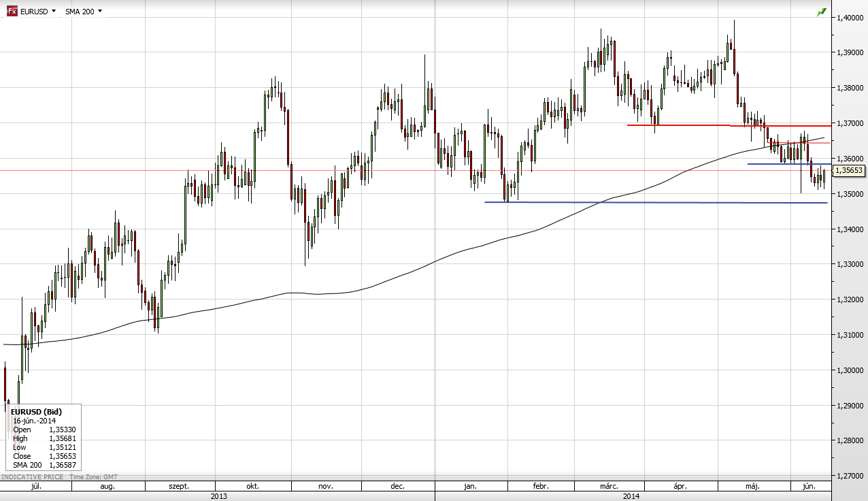The height and width of the screenshot is (501, 868).
Task: Click the green chart icon at top right
Action: [822, 12]
